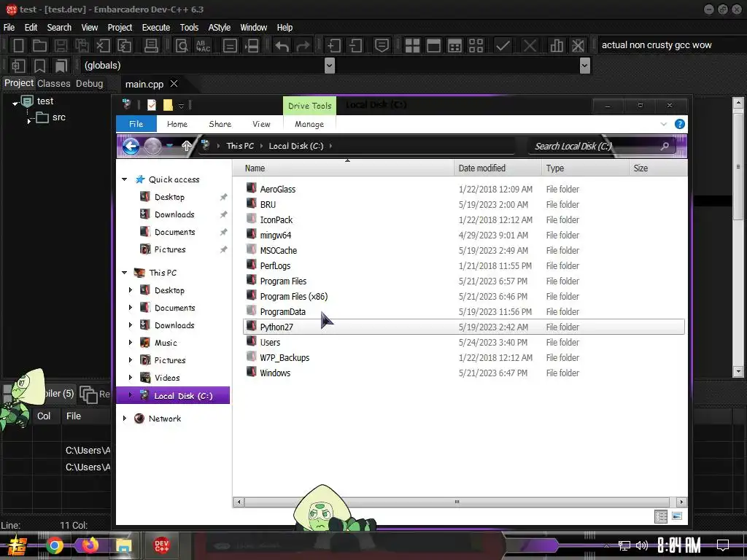
Task: Select the Program Files (x86) folder
Action: pos(463,296)
